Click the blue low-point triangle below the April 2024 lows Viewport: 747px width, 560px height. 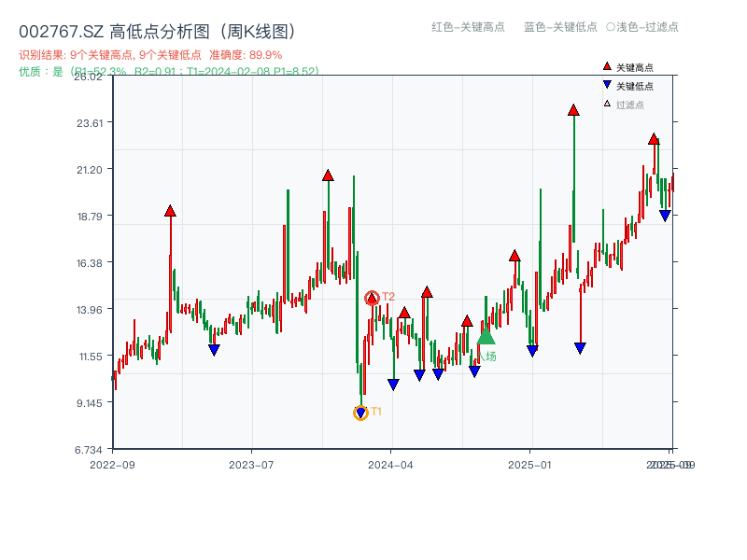point(394,382)
